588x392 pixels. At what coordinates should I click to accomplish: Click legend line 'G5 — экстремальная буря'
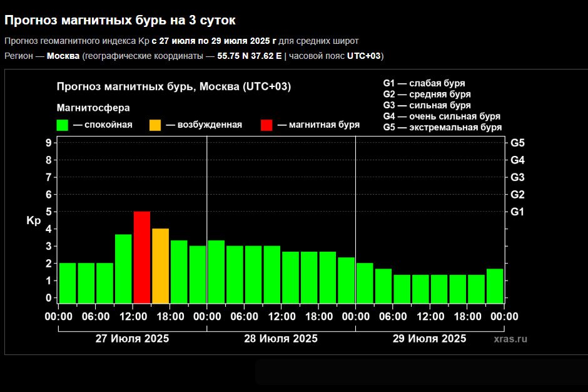442,127
